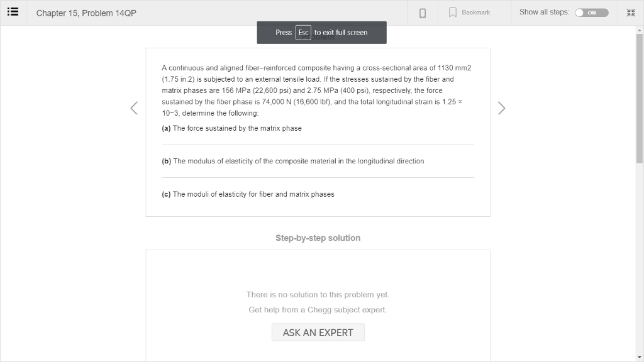Turn off the Show all steps toggle

click(x=591, y=11)
